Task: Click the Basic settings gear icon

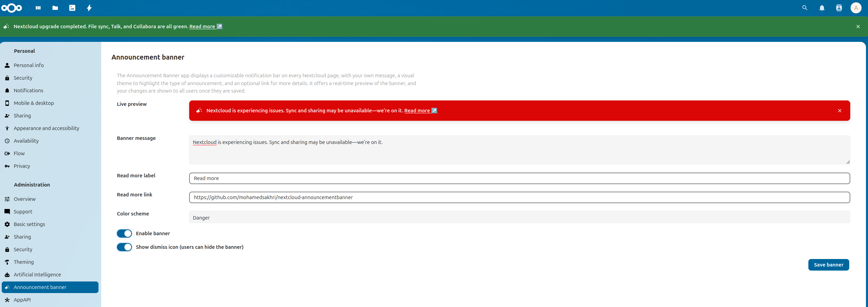Action: 7,224
